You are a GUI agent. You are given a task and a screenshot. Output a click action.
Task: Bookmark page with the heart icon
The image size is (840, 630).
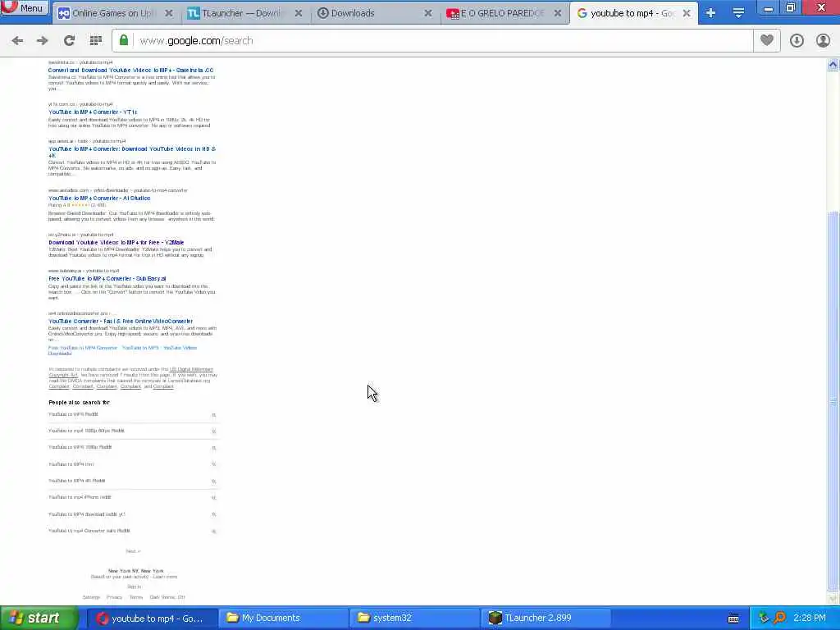[x=767, y=41]
